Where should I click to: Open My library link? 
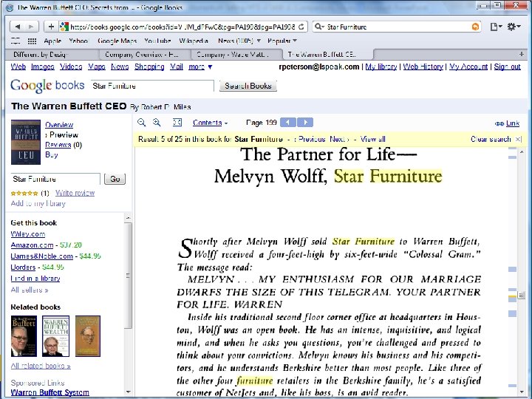(x=381, y=66)
